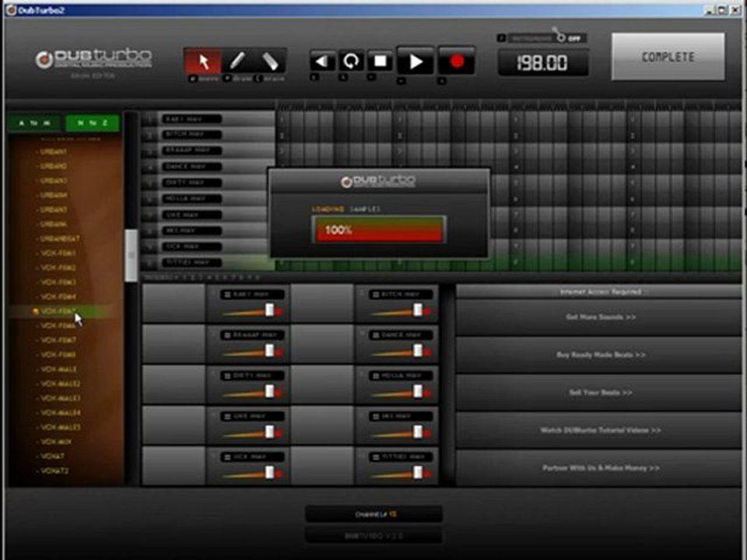Select URBANBEAT in the sample list

click(59, 239)
